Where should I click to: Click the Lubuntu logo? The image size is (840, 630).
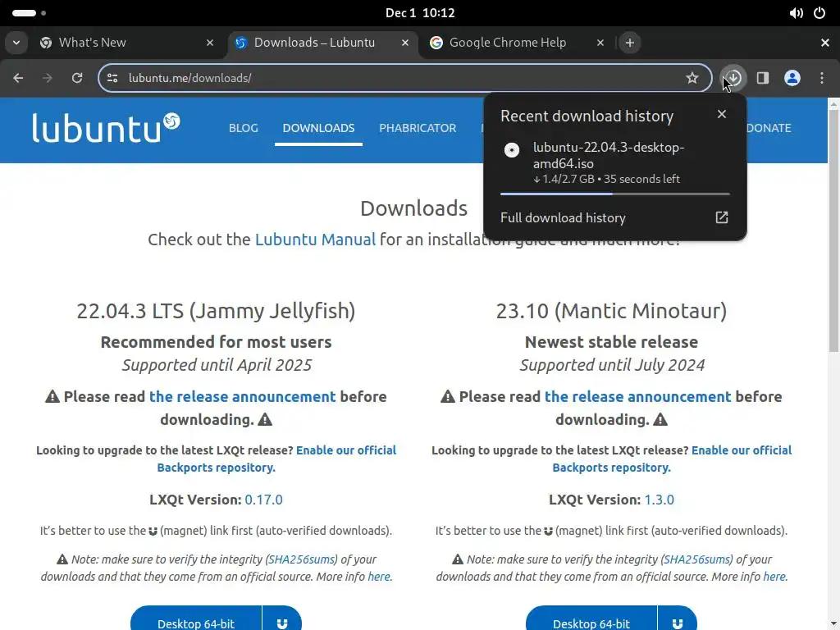(106, 128)
